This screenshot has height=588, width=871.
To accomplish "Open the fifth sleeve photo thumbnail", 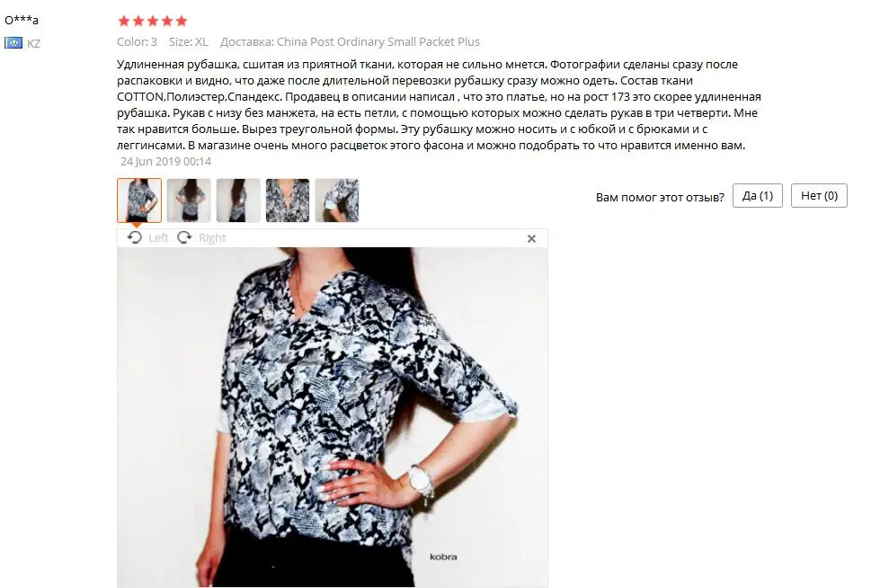I will 337,200.
